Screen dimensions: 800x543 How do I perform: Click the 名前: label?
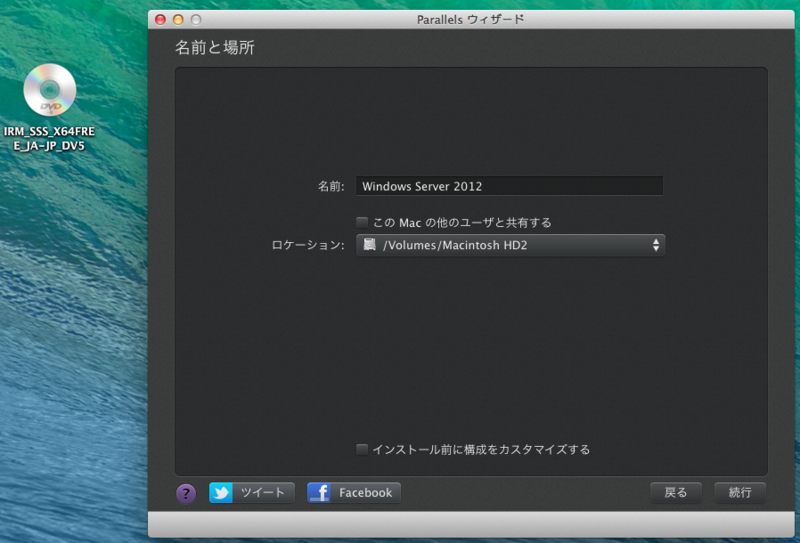tap(331, 186)
